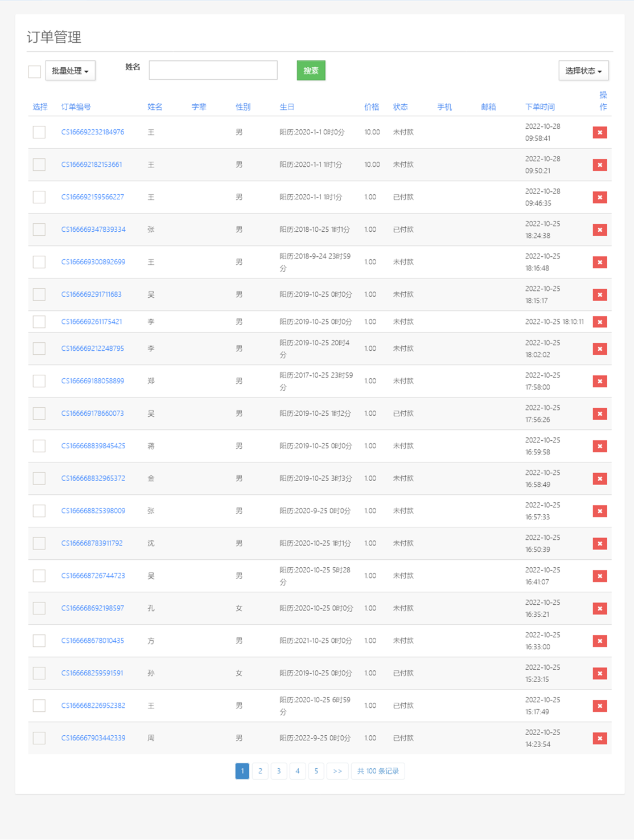This screenshot has height=840, width=634.
Task: Delete order CS166668825398009
Action: tap(600, 511)
